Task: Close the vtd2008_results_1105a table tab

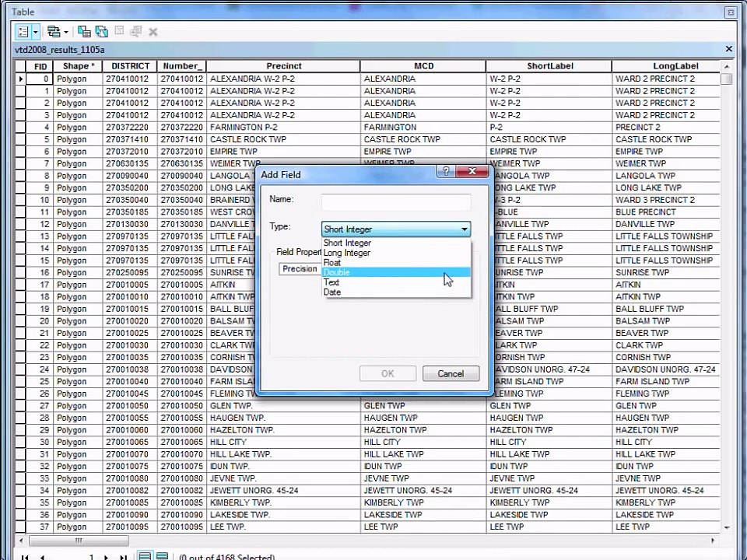Action: (728, 49)
